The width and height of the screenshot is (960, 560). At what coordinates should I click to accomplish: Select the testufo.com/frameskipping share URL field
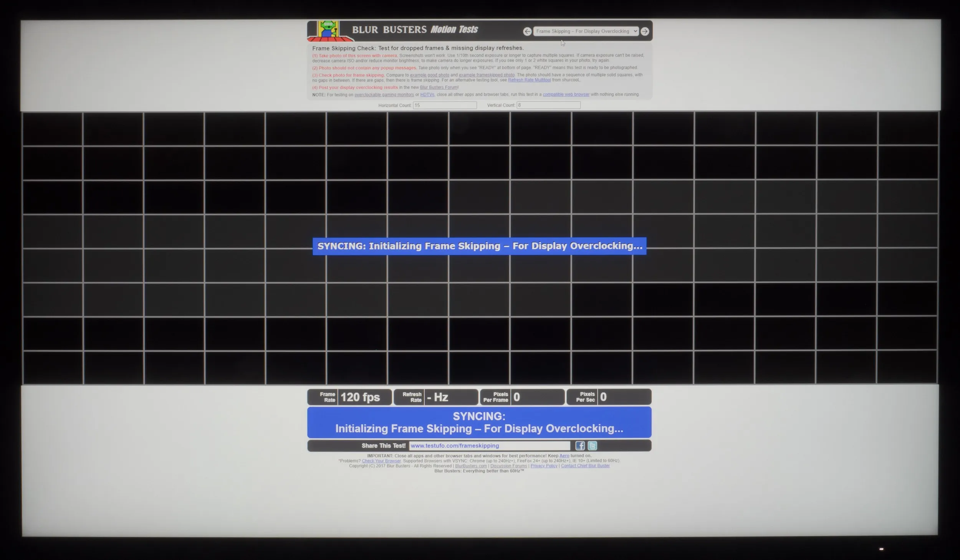point(489,446)
